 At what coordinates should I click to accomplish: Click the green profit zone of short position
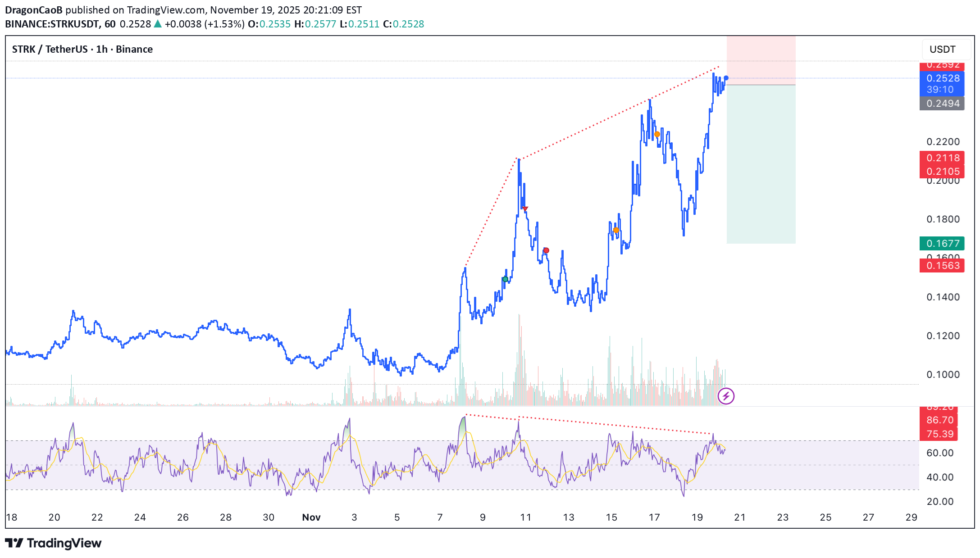(x=761, y=164)
